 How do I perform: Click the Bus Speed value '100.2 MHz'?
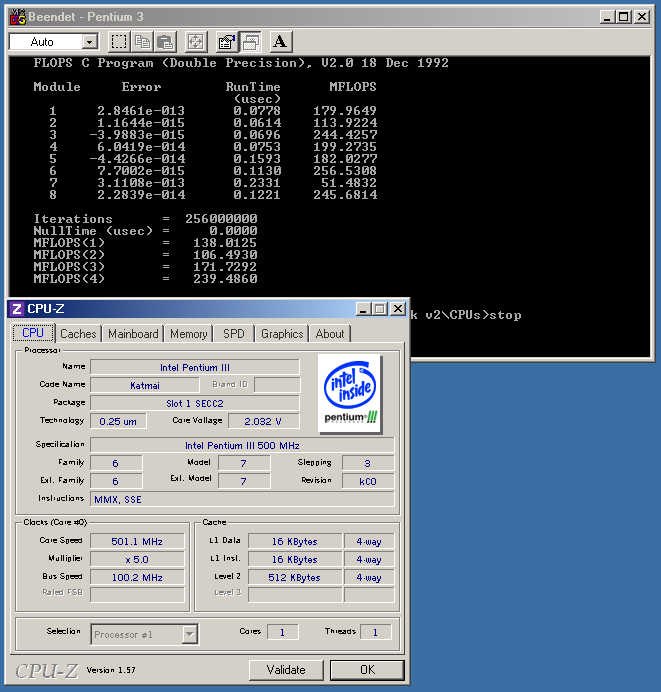tap(137, 577)
